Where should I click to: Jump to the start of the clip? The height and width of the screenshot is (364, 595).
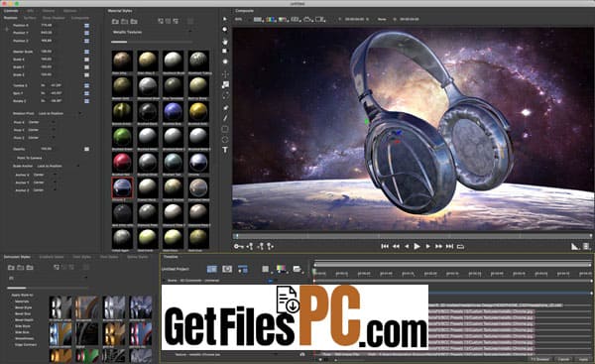385,246
